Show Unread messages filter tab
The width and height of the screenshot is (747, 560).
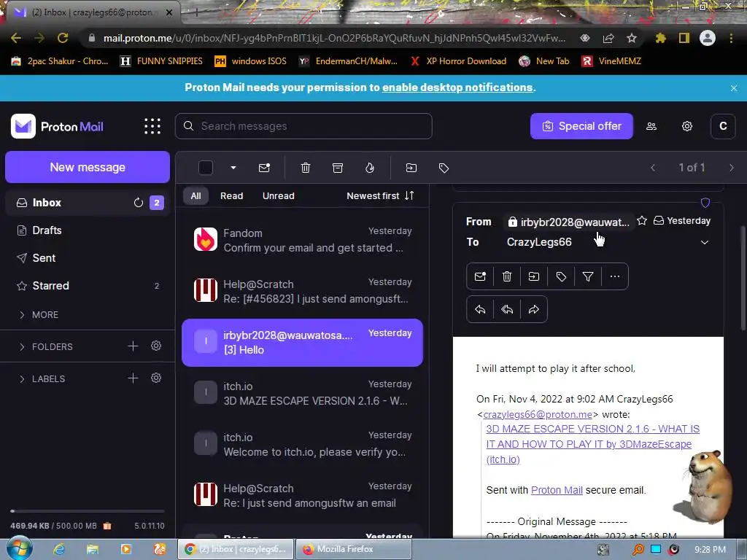(278, 195)
